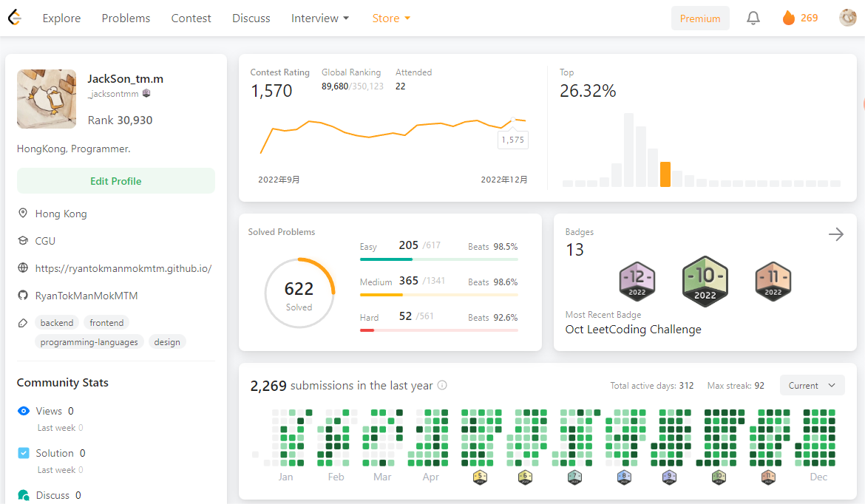Click the Badges arrow icon
The width and height of the screenshot is (865, 504).
(835, 234)
